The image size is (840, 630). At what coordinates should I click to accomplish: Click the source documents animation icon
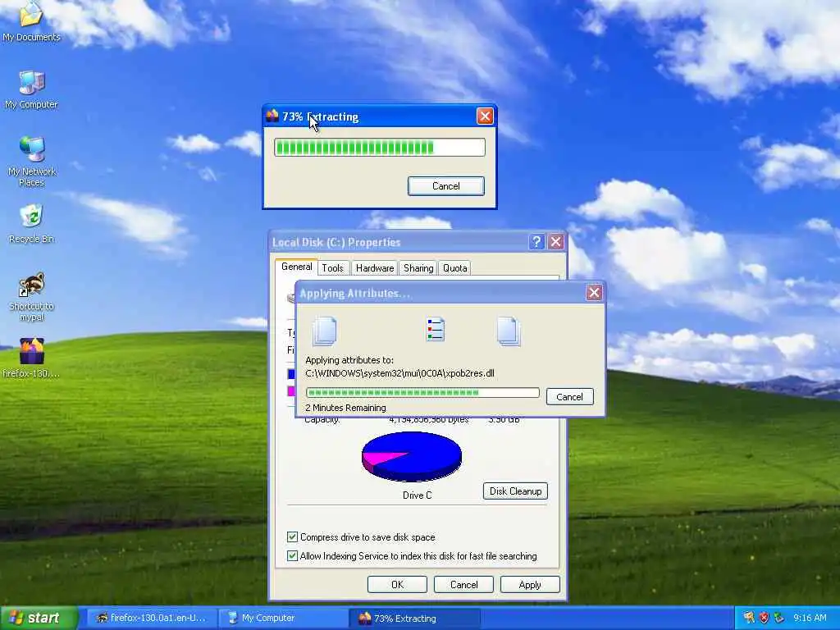325,331
